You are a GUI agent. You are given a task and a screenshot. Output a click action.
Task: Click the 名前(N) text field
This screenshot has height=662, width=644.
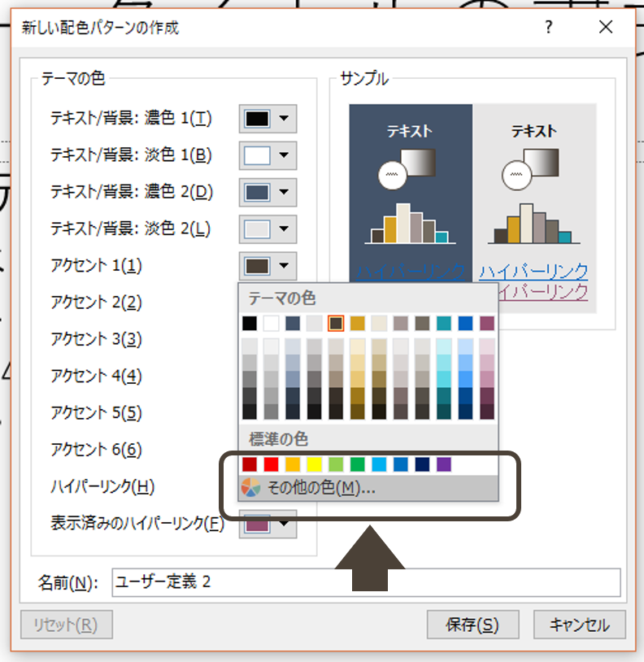366,582
